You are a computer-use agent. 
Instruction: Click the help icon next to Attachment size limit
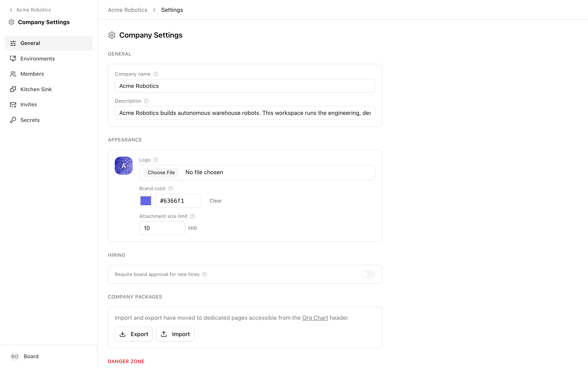point(192,216)
